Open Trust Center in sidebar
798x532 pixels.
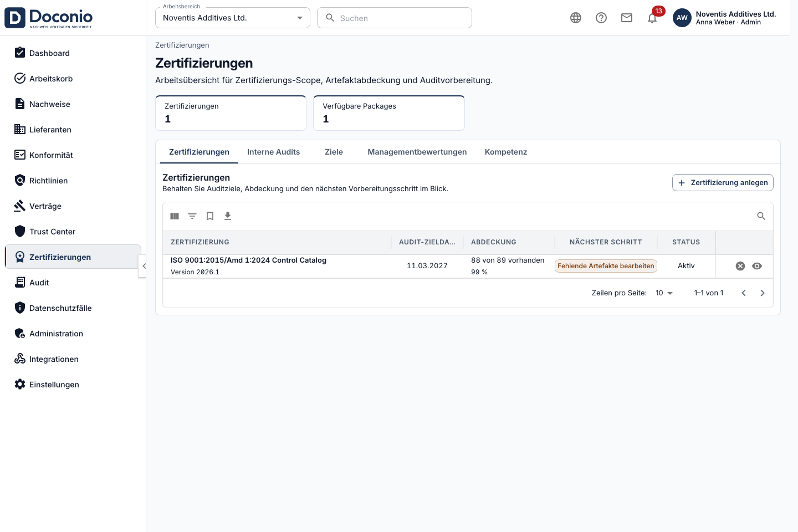tap(73, 232)
